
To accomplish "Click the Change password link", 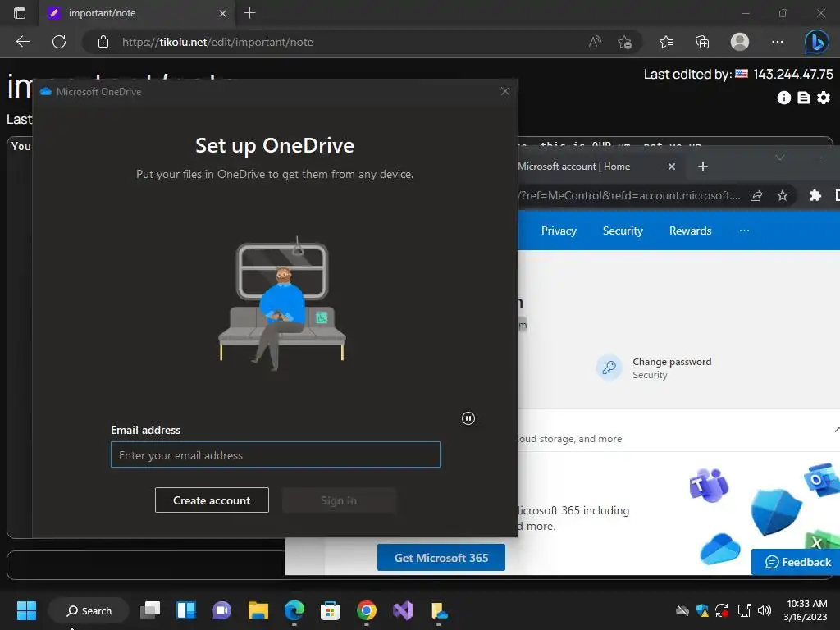I will click(672, 362).
